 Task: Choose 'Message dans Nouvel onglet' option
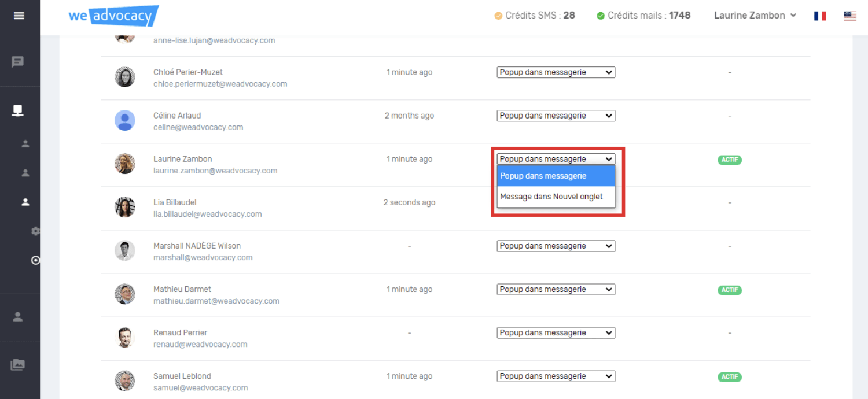tap(556, 197)
